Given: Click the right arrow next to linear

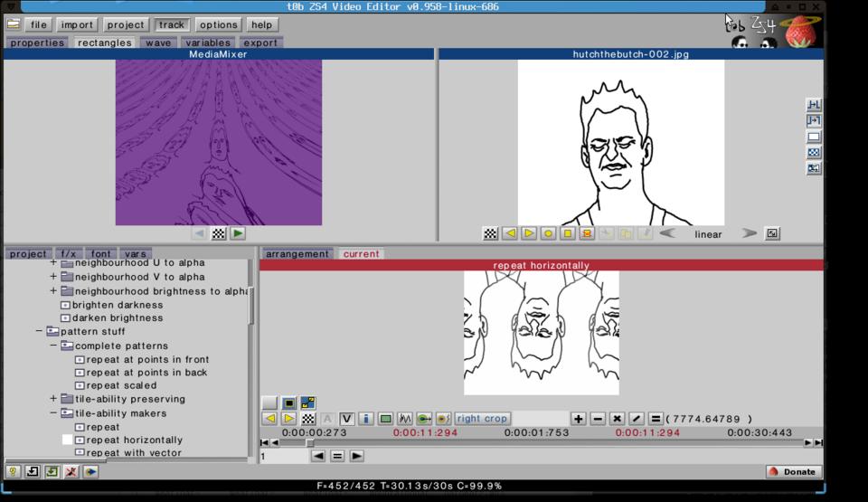Looking at the screenshot, I should tap(749, 233).
